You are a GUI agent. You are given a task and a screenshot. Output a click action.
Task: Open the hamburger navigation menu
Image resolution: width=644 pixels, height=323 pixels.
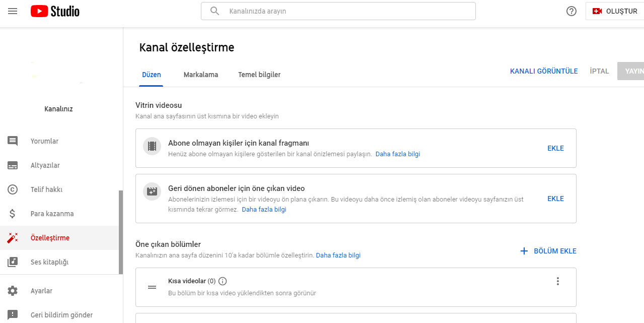13,11
